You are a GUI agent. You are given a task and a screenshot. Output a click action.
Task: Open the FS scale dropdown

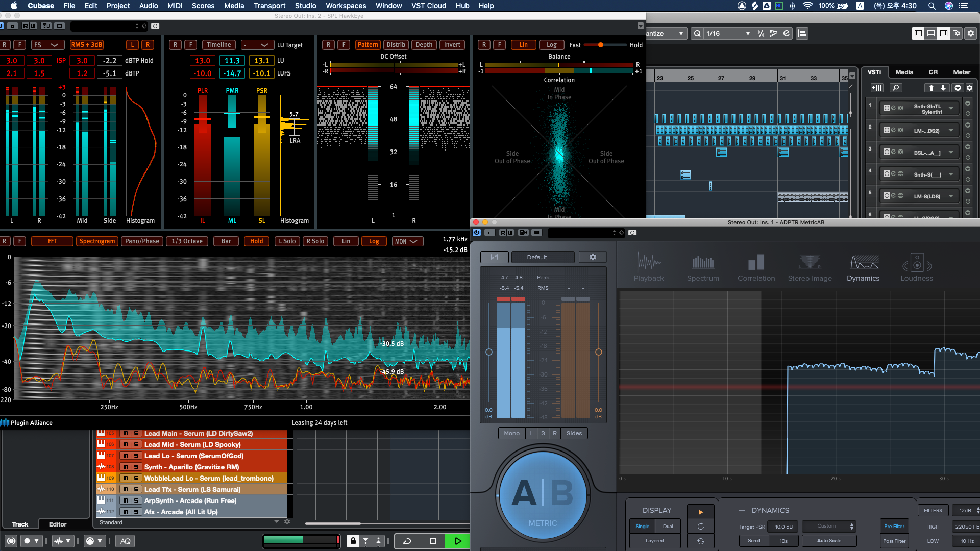click(47, 45)
